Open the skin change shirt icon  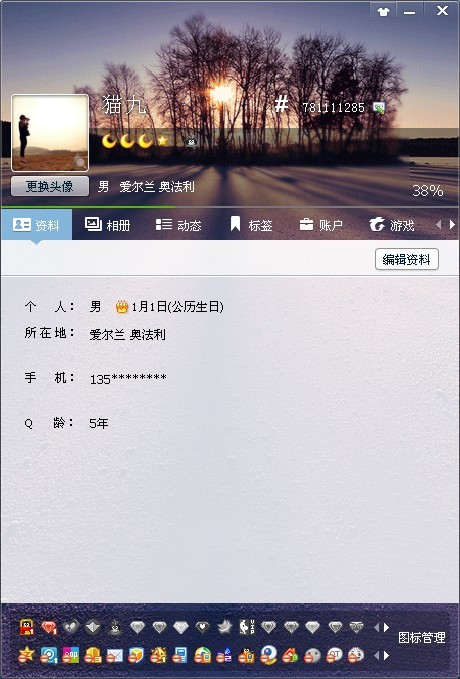pos(383,11)
